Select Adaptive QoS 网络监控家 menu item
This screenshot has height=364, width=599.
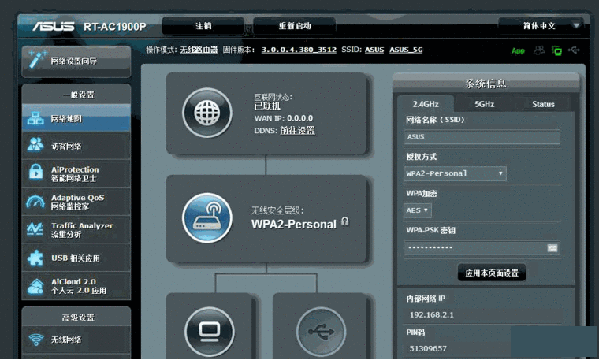76,201
